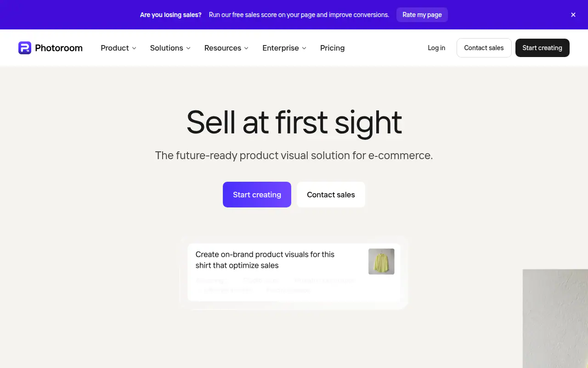Click the purple hero Start creating button
This screenshot has height=368, width=588.
click(x=257, y=195)
